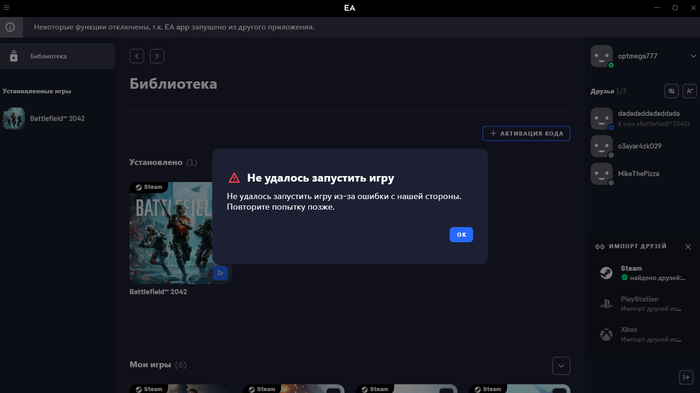Collapse the right panel with arrow icon
Viewport: 700px width, 393px height.
point(686,377)
